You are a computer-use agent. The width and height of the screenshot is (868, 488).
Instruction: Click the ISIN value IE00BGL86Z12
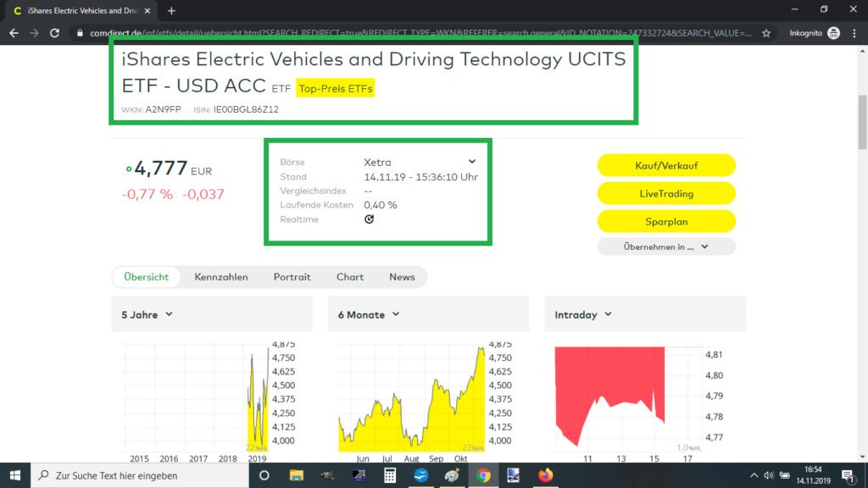(246, 109)
